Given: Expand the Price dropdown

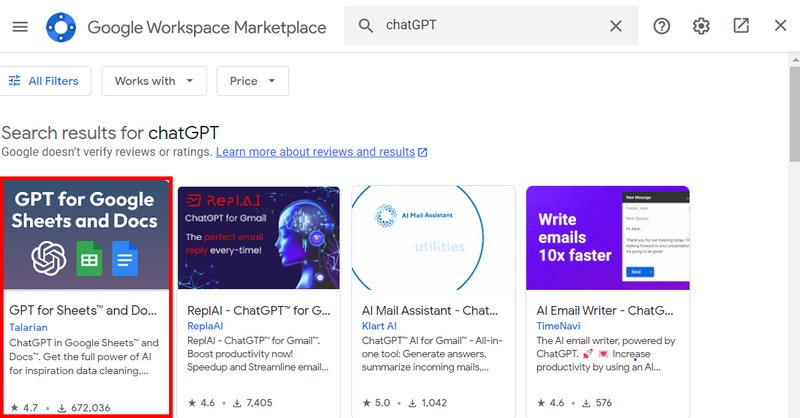Looking at the screenshot, I should [x=253, y=81].
